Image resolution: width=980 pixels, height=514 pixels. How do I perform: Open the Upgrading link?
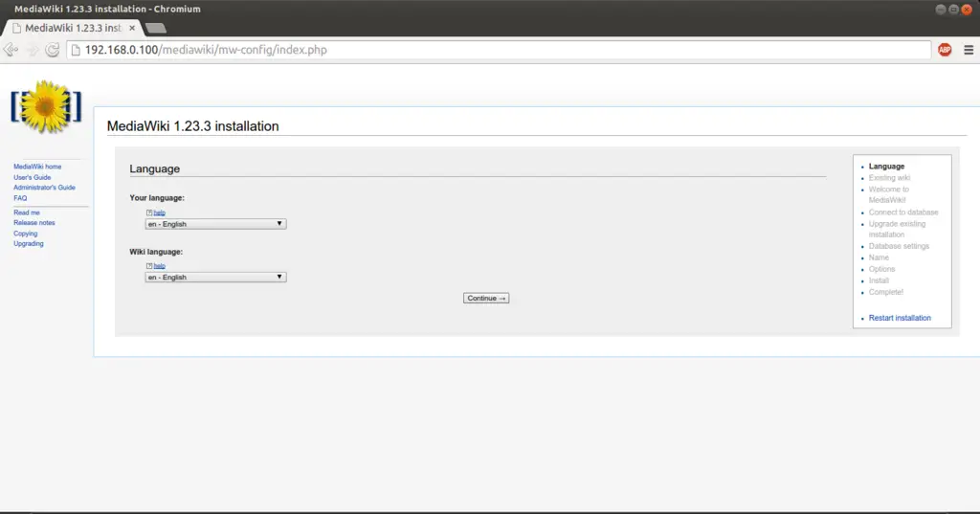click(29, 244)
